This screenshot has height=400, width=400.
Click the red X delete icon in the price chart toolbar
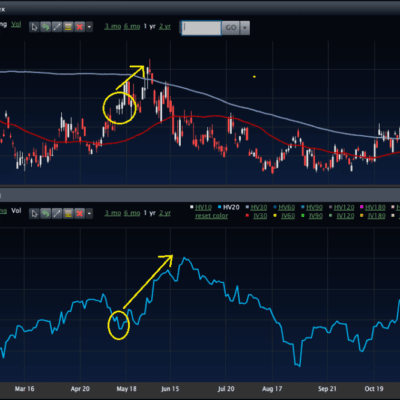79,27
